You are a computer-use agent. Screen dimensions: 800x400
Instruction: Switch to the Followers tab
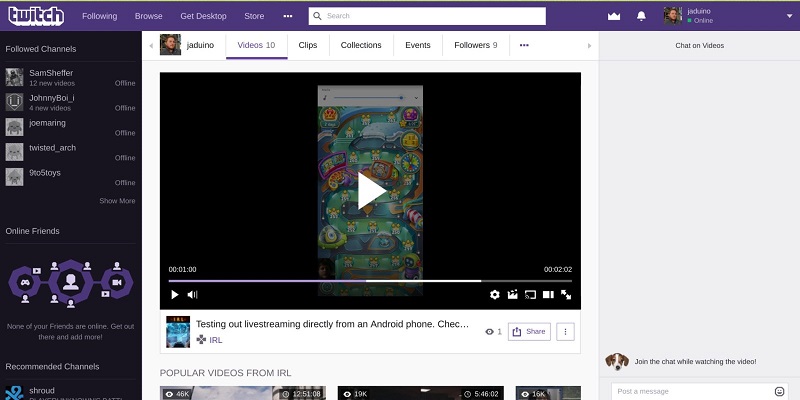click(476, 45)
